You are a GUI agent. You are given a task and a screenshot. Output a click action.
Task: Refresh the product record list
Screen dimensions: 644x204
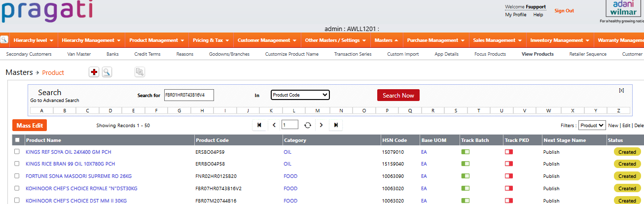(x=307, y=125)
